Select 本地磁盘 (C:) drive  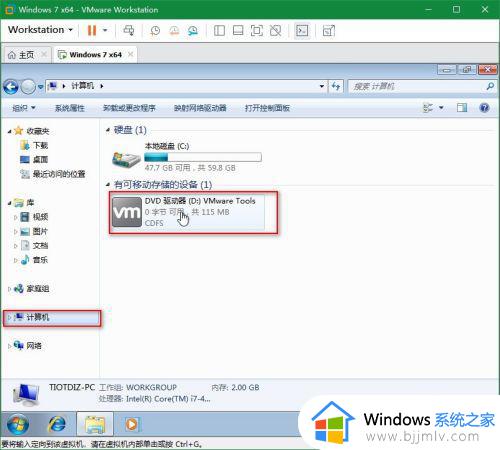pos(187,156)
